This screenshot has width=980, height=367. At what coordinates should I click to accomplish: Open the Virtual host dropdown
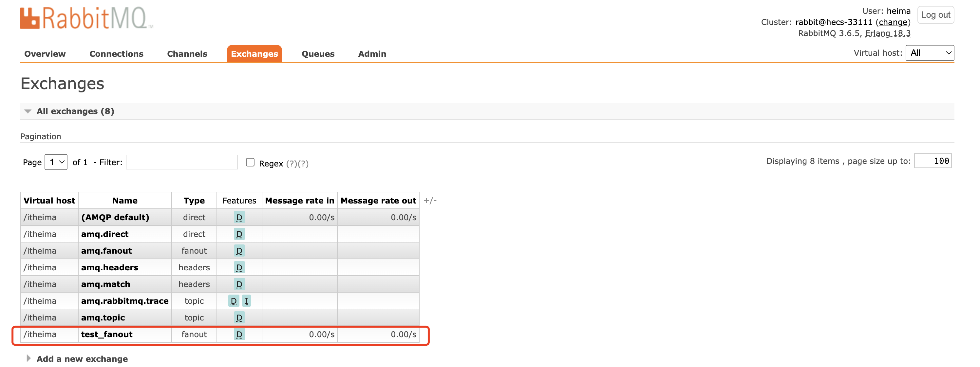pyautogui.click(x=930, y=53)
